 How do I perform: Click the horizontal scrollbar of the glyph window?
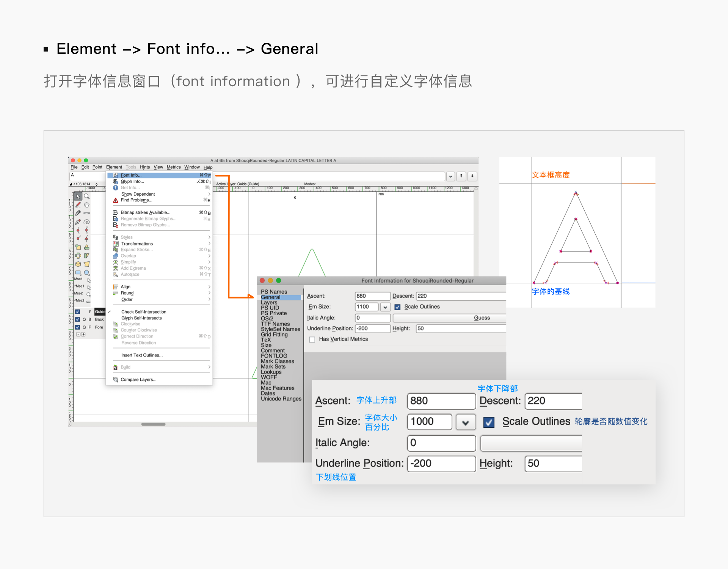coord(153,424)
